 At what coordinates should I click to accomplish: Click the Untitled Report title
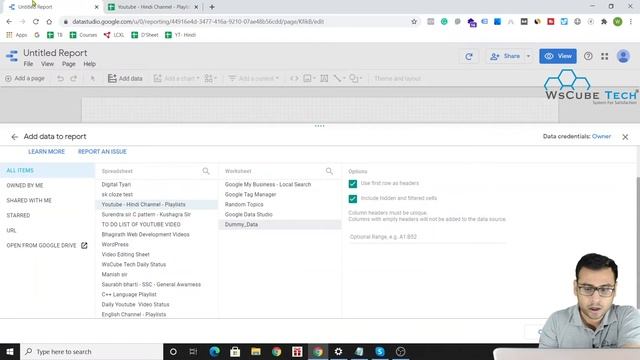point(55,53)
